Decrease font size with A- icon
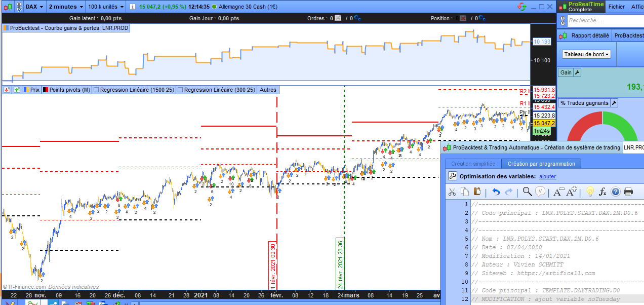This screenshot has height=305, width=644. (558, 192)
